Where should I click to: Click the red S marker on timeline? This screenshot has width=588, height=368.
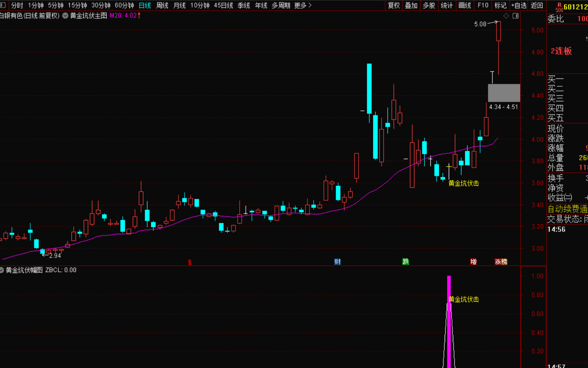[190, 263]
